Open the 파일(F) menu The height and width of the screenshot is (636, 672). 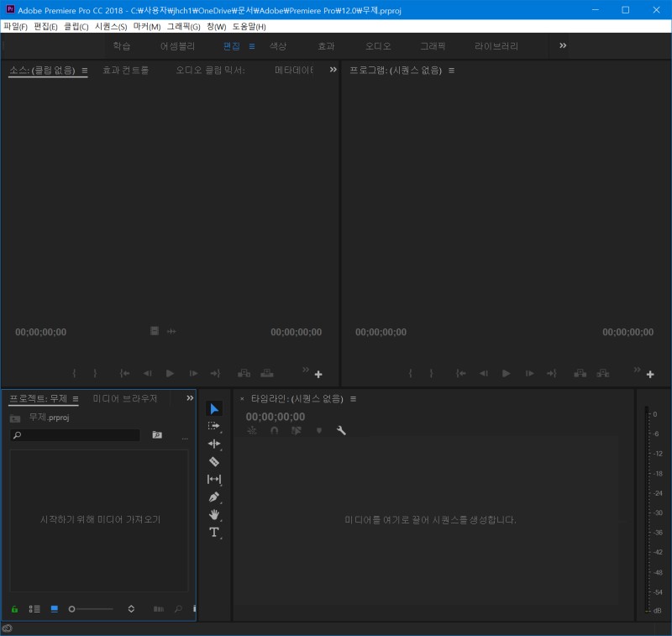(x=15, y=27)
